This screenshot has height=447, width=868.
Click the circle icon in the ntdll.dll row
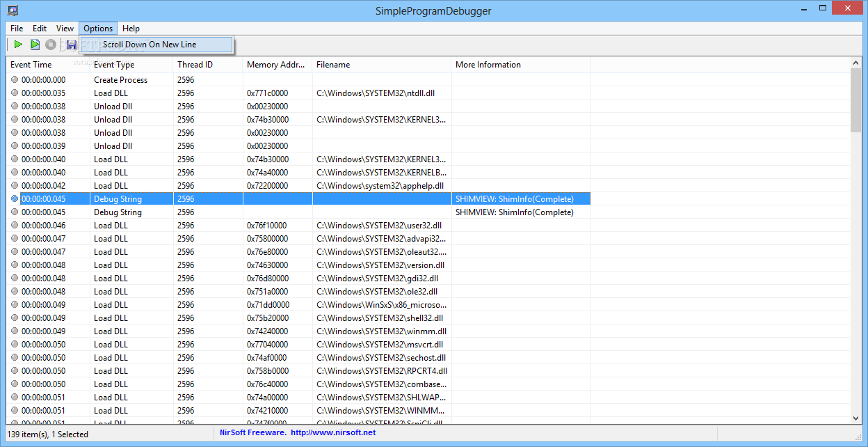click(x=15, y=93)
